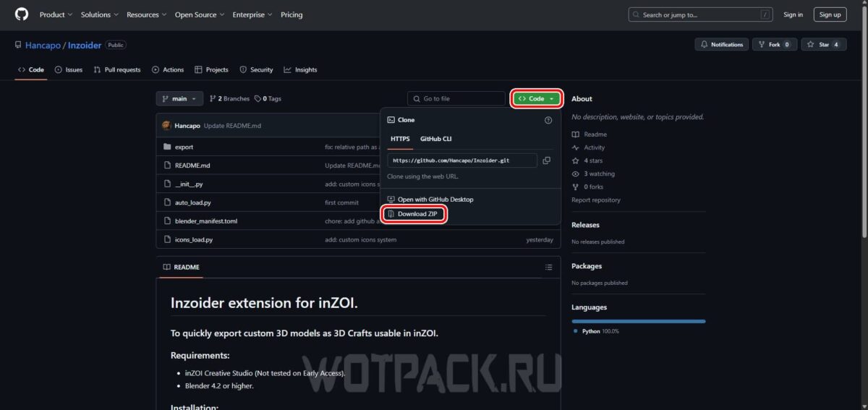Fork the repository
This screenshot has height=410, width=868.
point(775,44)
